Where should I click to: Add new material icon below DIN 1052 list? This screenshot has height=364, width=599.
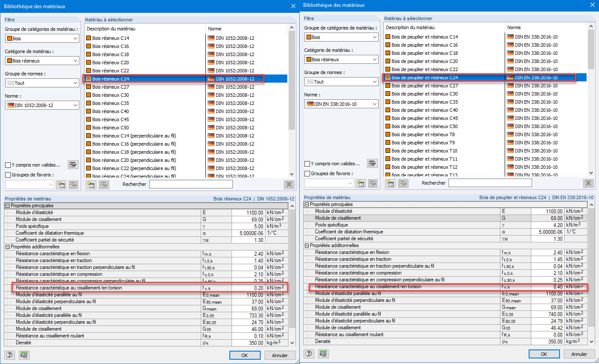[x=91, y=185]
